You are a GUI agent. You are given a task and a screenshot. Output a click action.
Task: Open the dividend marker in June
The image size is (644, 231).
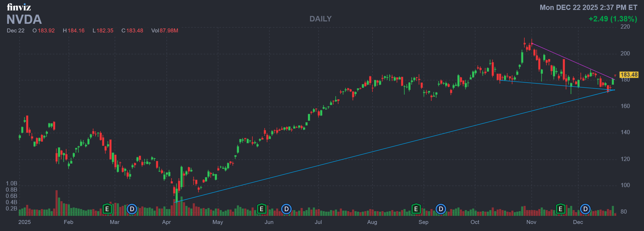pos(286,209)
